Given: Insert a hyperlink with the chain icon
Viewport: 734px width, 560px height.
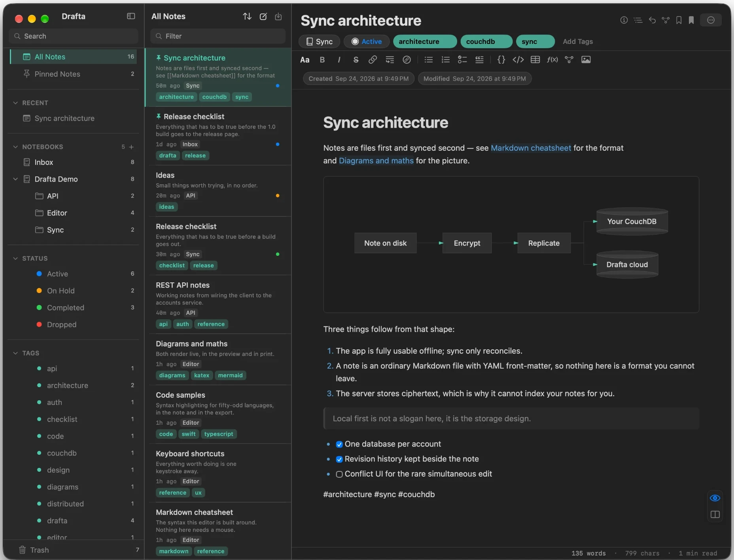Looking at the screenshot, I should pos(373,60).
